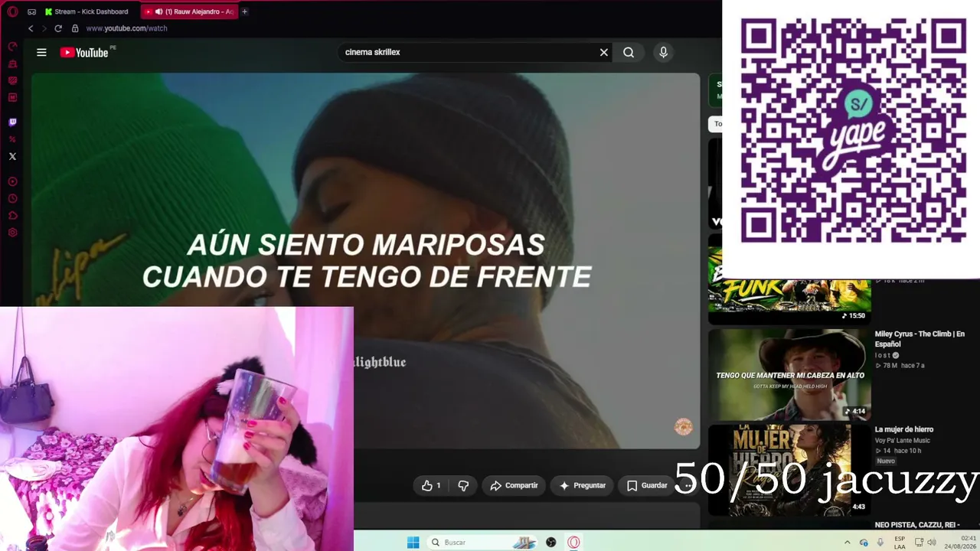This screenshot has width=980, height=551.
Task: Share video with Compartir button
Action: (x=514, y=485)
